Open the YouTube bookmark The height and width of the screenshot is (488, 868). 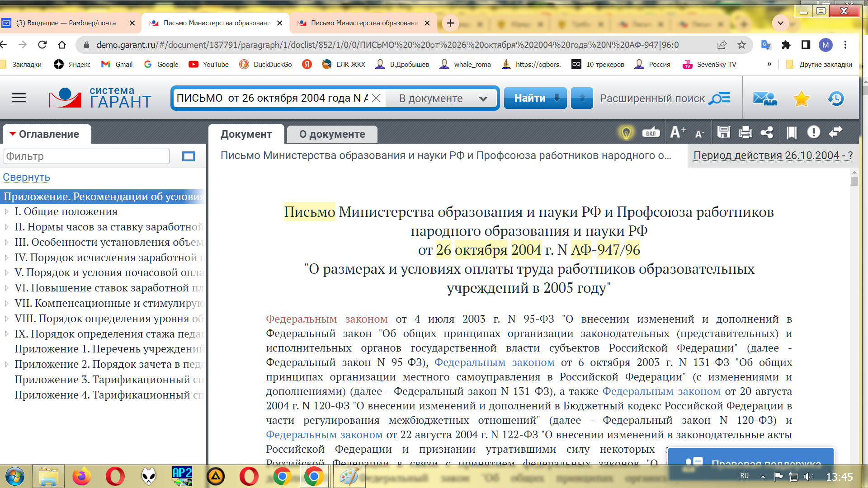pos(208,64)
